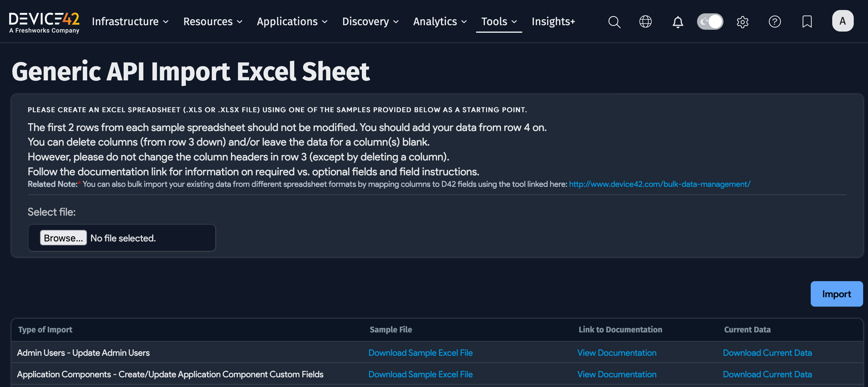Expand the Infrastructure dropdown menu
868x387 pixels.
pos(130,22)
